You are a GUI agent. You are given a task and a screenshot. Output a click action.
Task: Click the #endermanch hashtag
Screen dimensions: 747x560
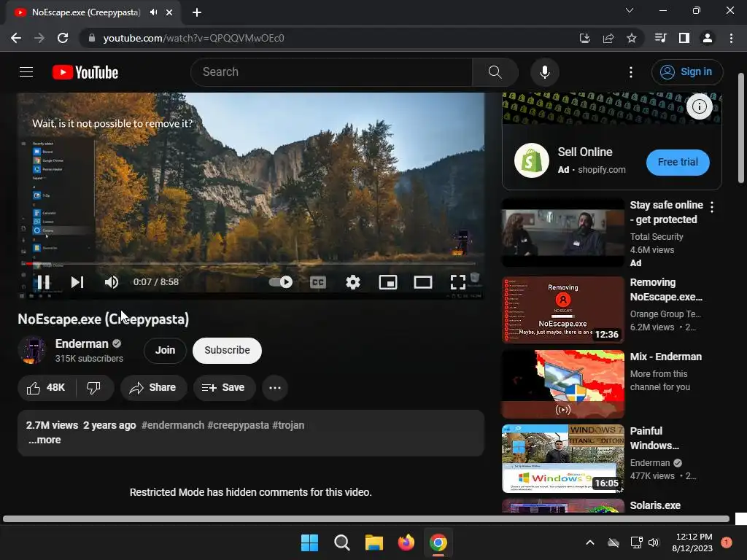point(173,425)
